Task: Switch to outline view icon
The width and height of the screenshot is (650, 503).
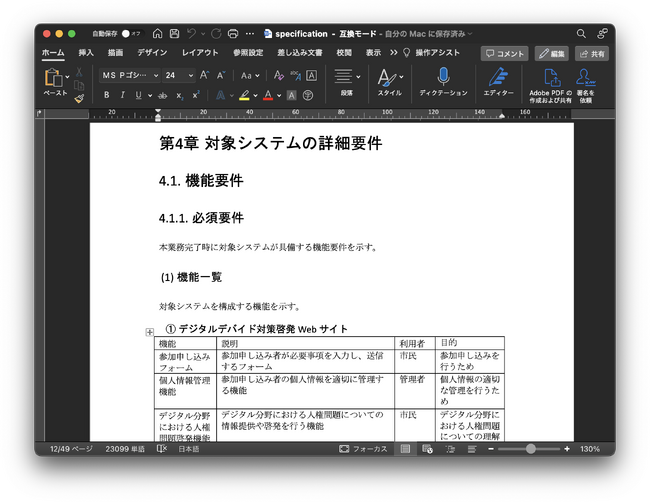Action: tap(450, 449)
